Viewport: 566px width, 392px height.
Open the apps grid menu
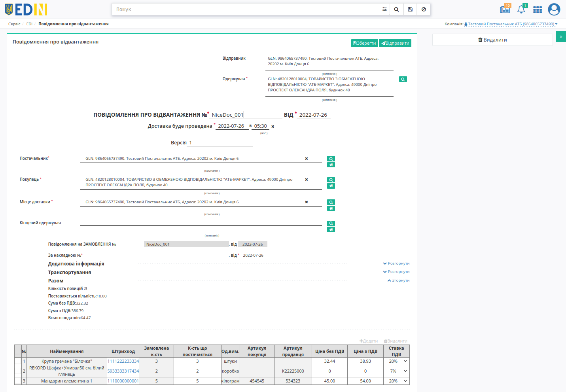pos(538,9)
